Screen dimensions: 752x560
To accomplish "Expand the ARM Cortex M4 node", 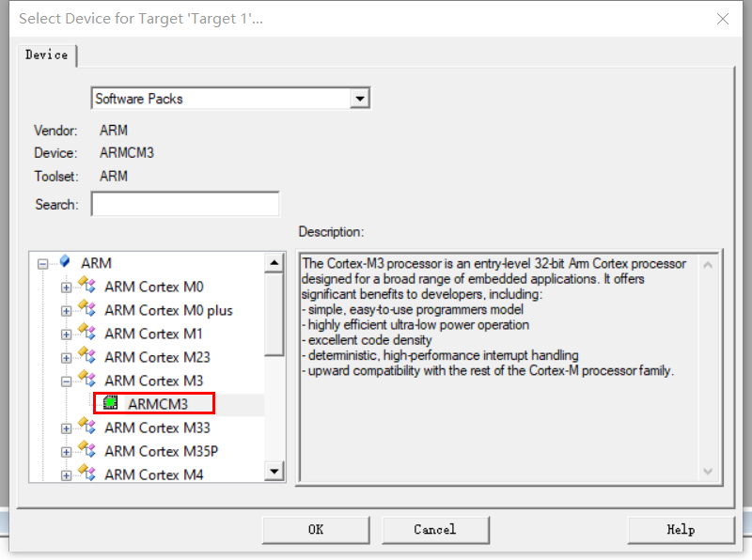I will pyautogui.click(x=66, y=475).
